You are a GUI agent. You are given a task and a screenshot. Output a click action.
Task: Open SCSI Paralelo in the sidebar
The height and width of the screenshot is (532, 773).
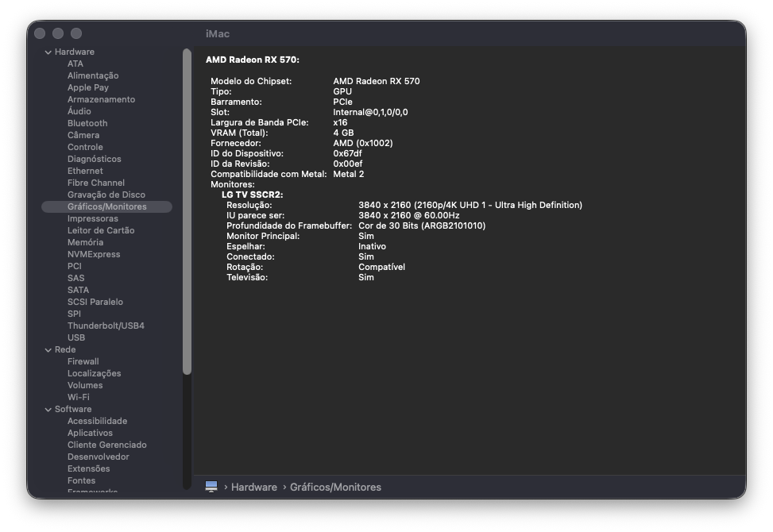pyautogui.click(x=95, y=302)
